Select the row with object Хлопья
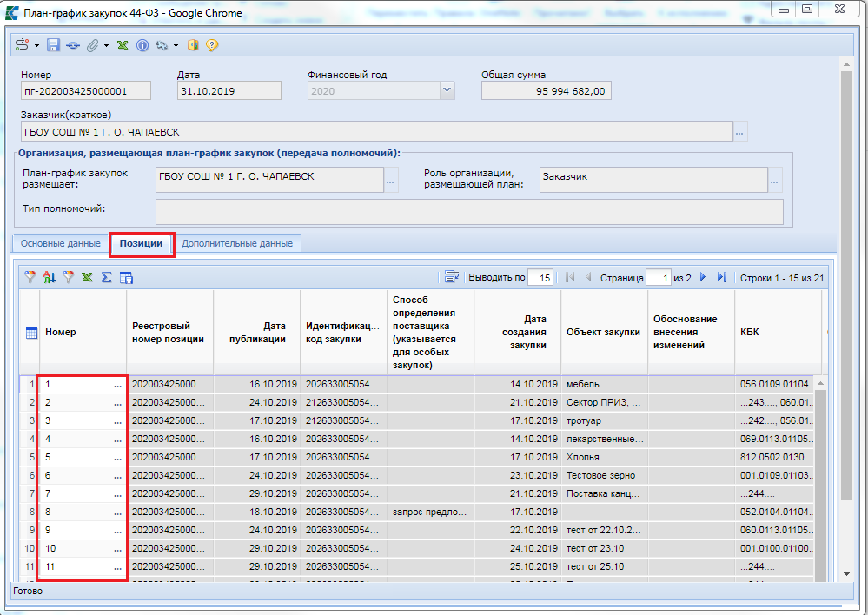Screen dimensions: 868x615 coord(582,457)
